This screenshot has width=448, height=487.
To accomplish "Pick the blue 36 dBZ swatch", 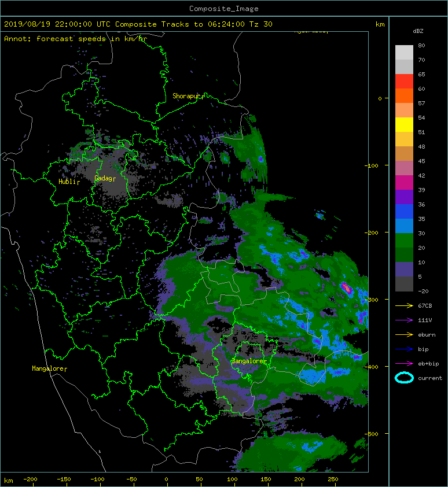I will [404, 211].
